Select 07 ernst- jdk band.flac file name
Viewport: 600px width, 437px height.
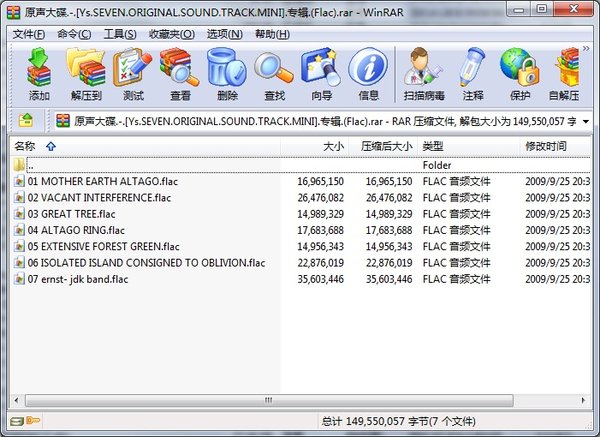pos(78,279)
